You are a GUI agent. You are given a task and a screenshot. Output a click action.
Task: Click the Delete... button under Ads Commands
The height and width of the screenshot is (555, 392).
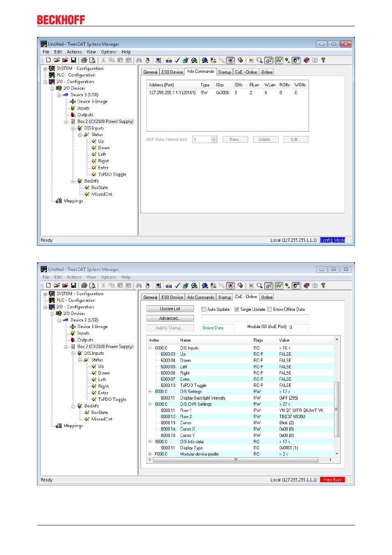click(x=266, y=139)
